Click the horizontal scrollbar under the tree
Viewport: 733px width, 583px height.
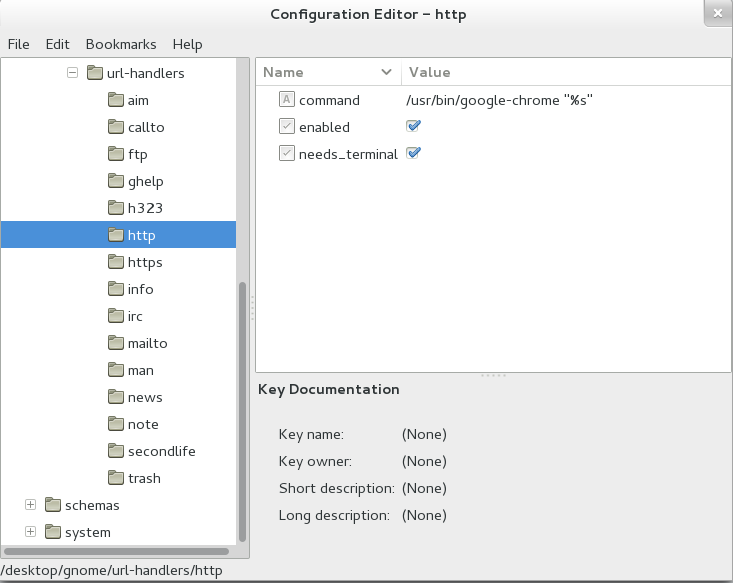116,551
